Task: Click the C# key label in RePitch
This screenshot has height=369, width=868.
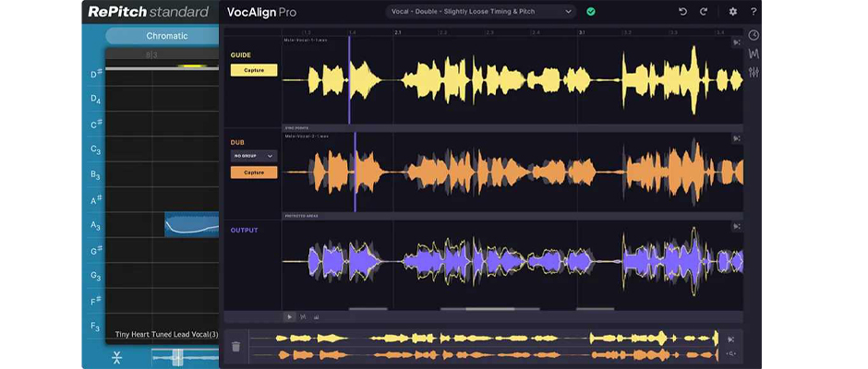Action: pos(96,125)
